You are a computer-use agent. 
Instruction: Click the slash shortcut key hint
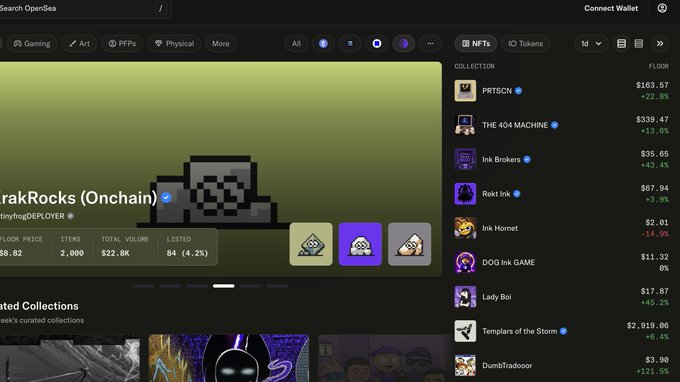click(160, 8)
